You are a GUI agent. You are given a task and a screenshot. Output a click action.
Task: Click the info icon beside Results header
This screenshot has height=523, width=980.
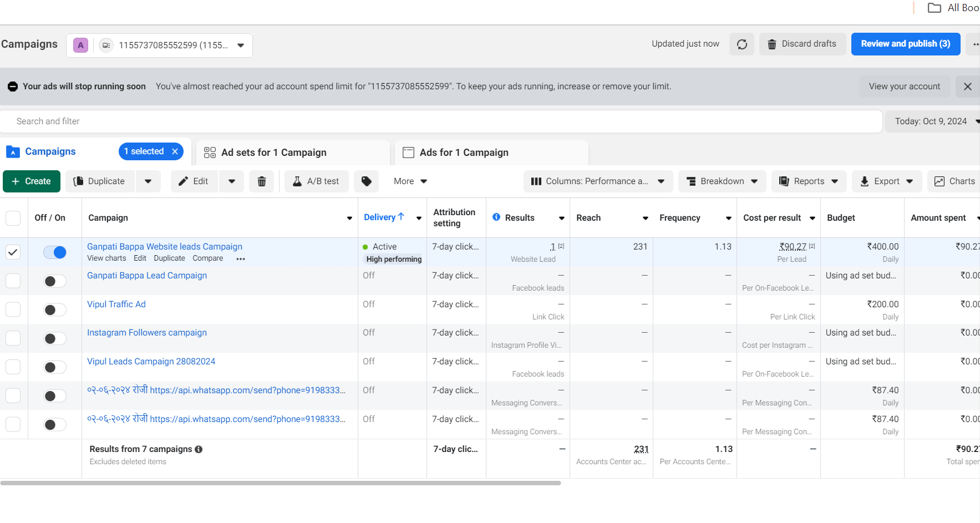pyautogui.click(x=496, y=217)
